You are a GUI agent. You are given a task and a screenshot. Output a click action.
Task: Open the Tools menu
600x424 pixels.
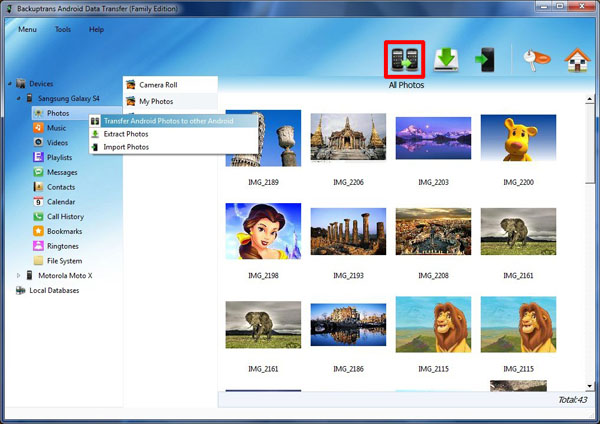tap(63, 30)
